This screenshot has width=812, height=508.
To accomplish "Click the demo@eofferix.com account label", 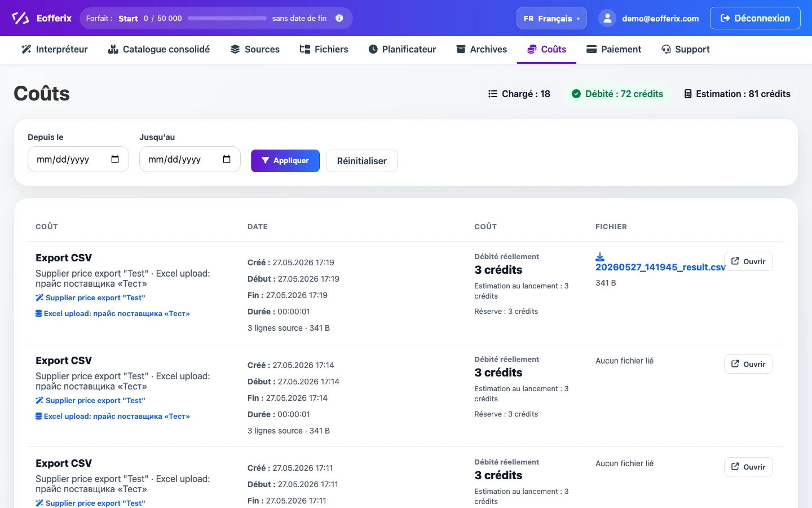I will (x=660, y=19).
